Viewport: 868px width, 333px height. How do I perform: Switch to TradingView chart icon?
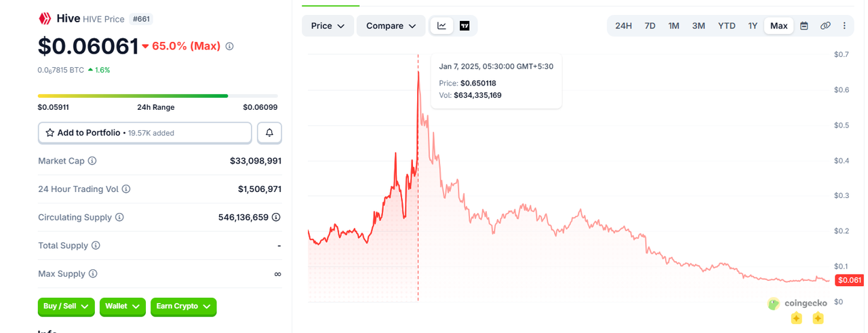click(x=465, y=26)
